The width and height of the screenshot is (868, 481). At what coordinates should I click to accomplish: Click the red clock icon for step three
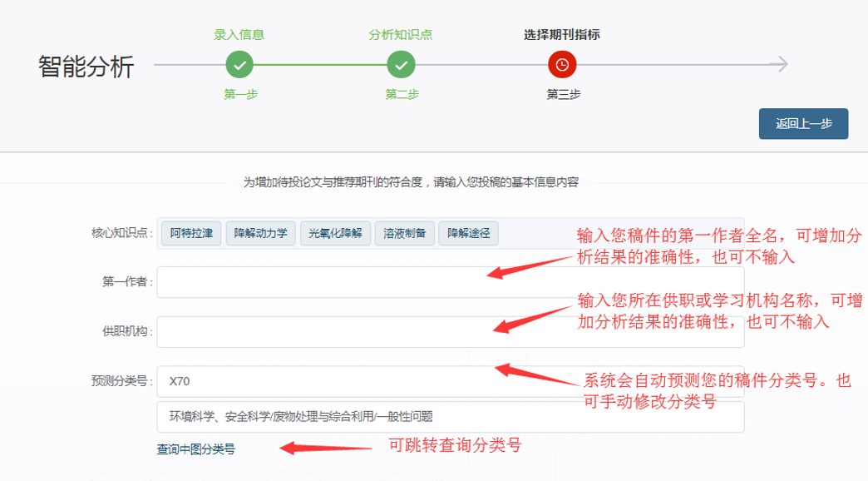click(x=562, y=64)
